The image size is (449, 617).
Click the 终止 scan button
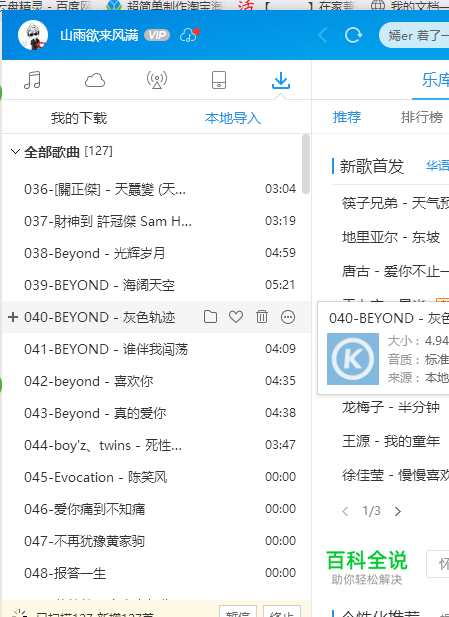282,611
